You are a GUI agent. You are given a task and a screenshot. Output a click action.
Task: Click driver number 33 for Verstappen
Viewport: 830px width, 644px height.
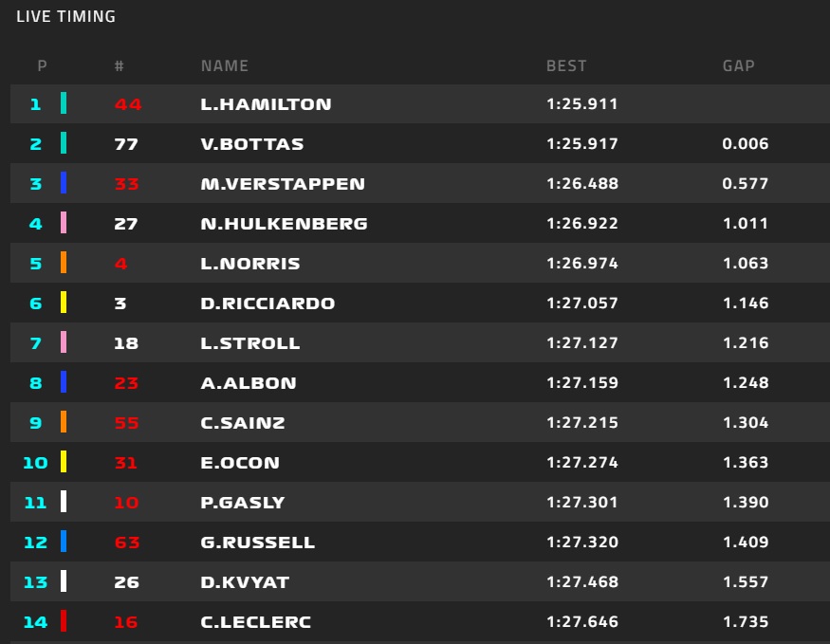coord(126,184)
